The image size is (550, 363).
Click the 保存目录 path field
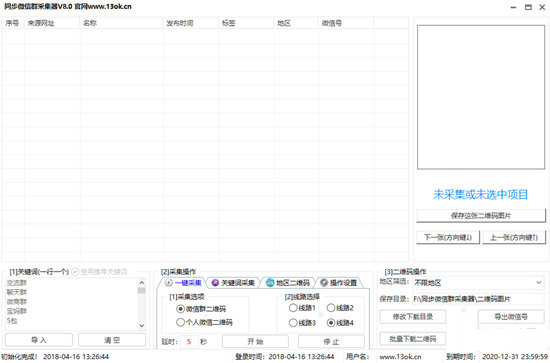(x=478, y=299)
